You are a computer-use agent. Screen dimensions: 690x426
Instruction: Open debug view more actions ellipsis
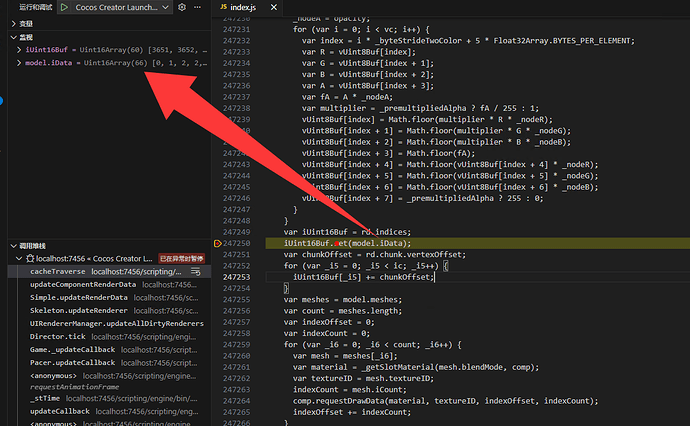coord(198,7)
